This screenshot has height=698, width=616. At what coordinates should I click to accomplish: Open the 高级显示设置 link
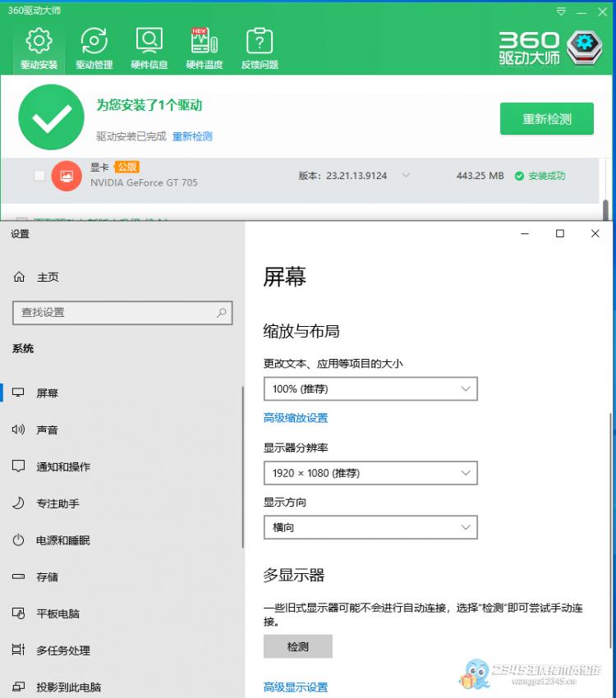(x=296, y=687)
